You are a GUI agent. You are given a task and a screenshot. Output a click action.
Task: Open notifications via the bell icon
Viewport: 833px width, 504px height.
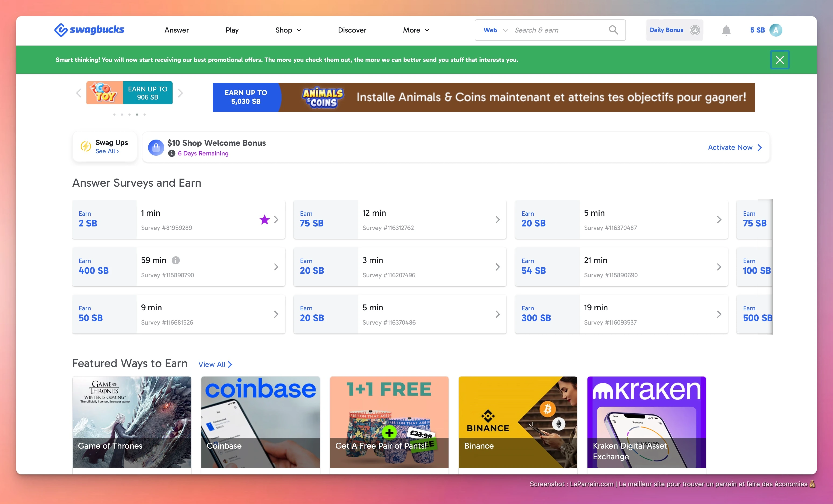pos(726,30)
